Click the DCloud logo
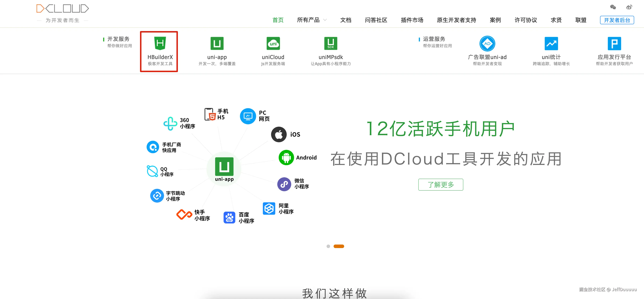 63,9
